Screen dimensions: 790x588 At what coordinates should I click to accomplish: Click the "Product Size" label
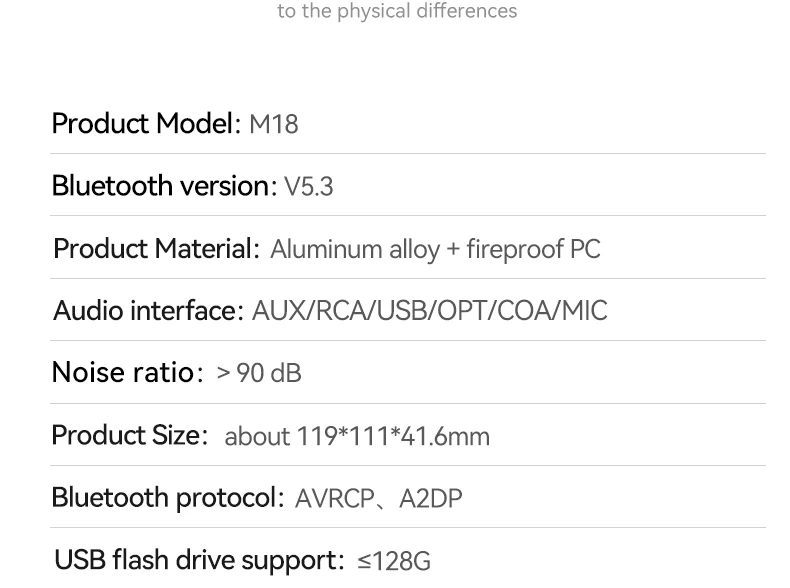126,436
